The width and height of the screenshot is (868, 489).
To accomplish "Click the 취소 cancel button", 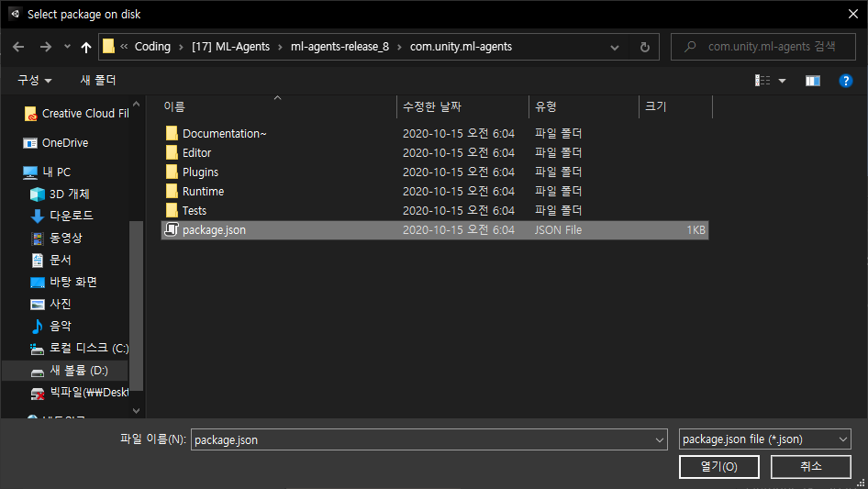I will 810,467.
